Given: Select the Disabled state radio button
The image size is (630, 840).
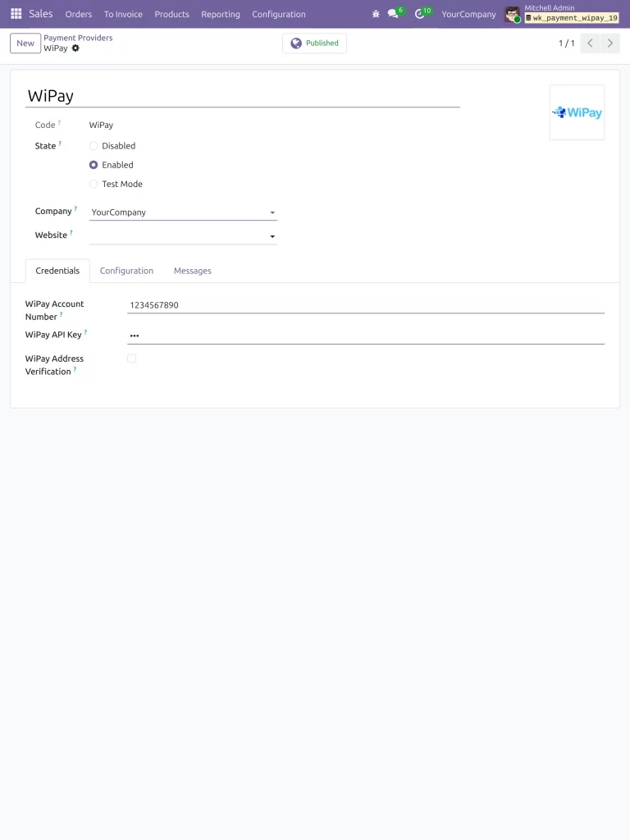Looking at the screenshot, I should [x=94, y=146].
